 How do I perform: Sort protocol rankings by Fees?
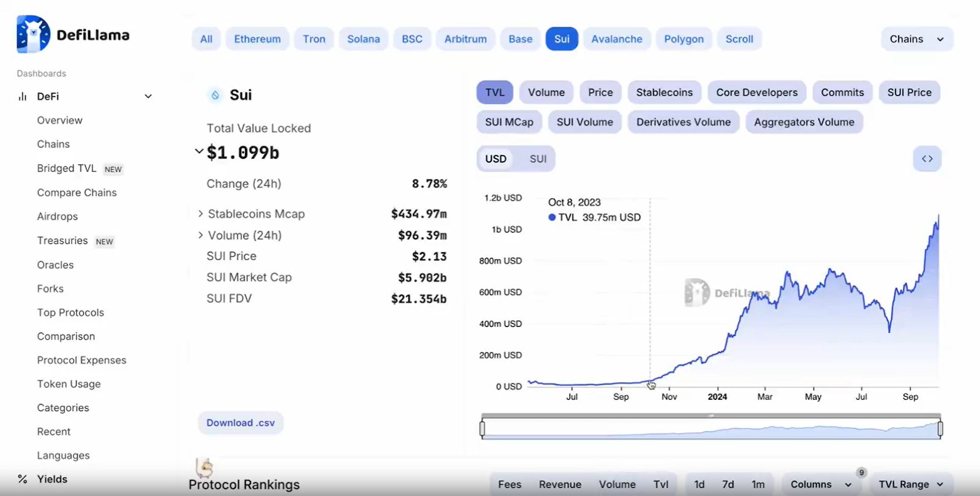pos(510,484)
